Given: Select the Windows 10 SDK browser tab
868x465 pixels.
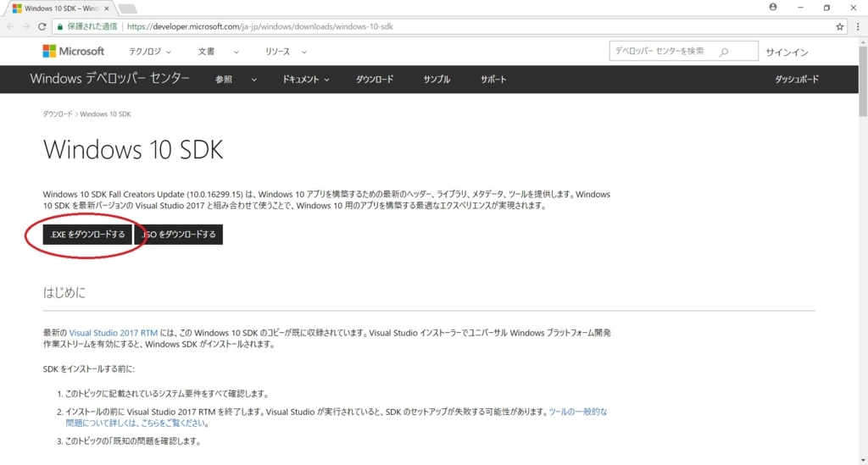Looking at the screenshot, I should [60, 8].
